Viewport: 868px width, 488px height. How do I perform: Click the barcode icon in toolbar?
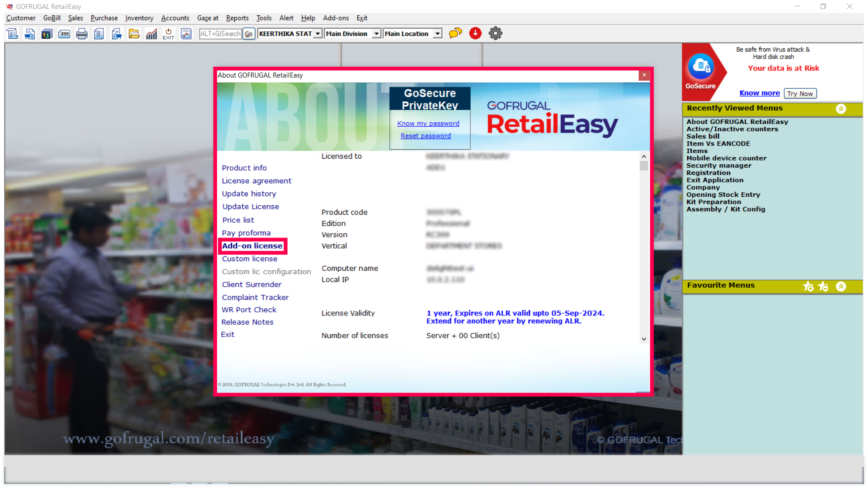(x=64, y=34)
